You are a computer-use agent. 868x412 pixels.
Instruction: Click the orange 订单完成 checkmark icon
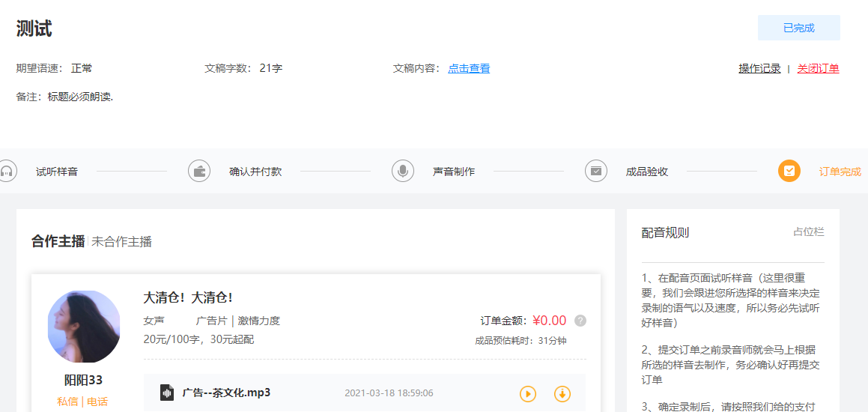pos(789,171)
